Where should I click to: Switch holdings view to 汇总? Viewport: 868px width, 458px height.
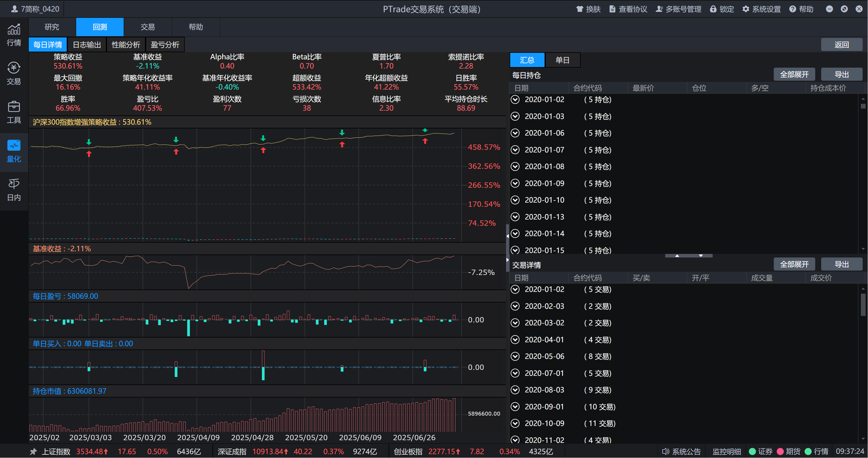[x=527, y=60]
